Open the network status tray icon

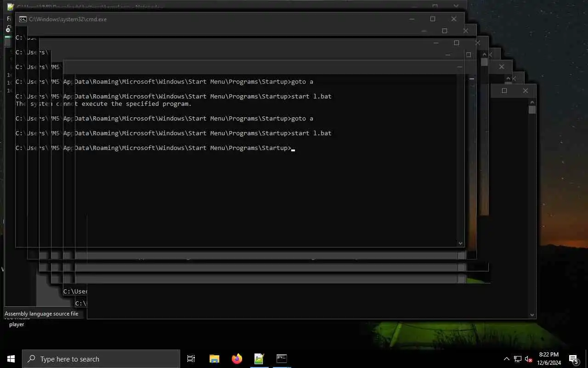click(x=518, y=359)
